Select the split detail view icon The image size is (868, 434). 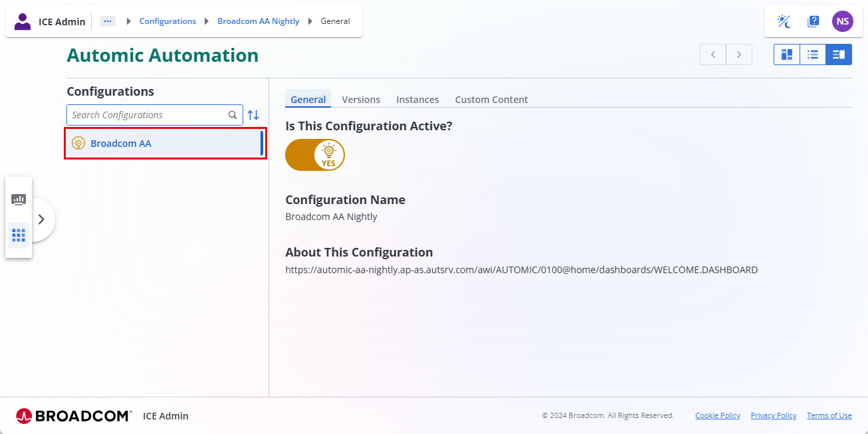pyautogui.click(x=838, y=54)
